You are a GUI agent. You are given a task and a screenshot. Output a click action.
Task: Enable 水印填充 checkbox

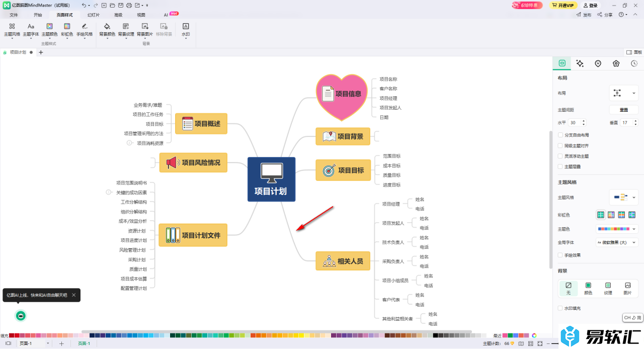pos(560,308)
